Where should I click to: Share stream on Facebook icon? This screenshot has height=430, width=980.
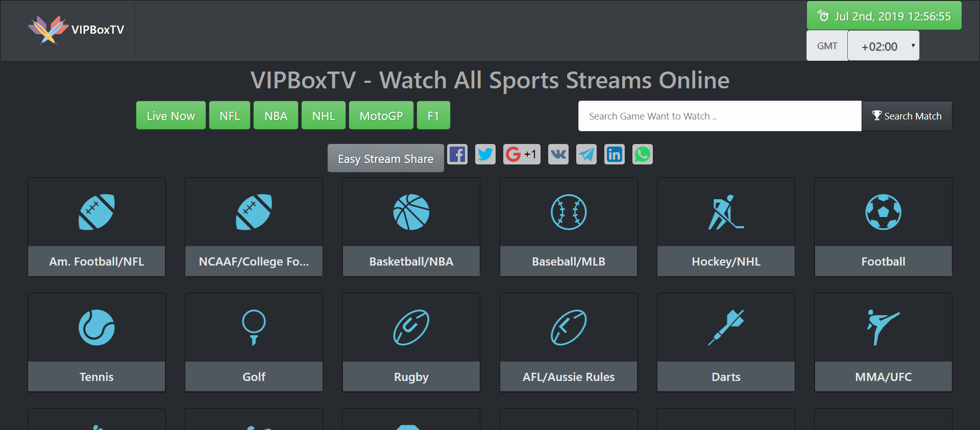pos(457,154)
